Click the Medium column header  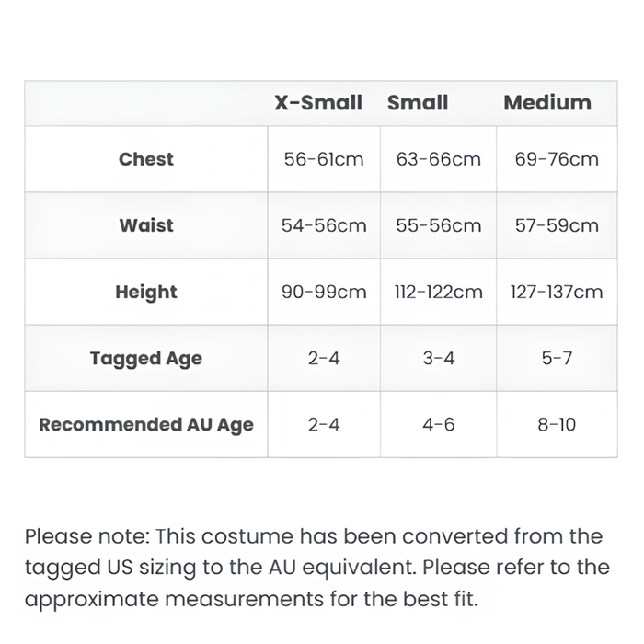coord(547,103)
